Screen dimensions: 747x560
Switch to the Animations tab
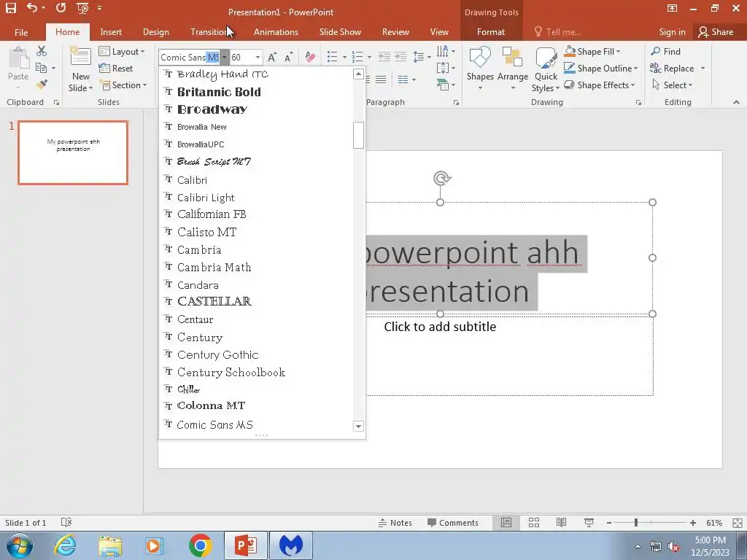click(x=276, y=32)
